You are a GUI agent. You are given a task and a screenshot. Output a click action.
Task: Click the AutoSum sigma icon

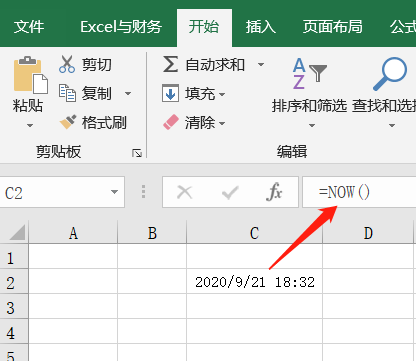pos(170,64)
